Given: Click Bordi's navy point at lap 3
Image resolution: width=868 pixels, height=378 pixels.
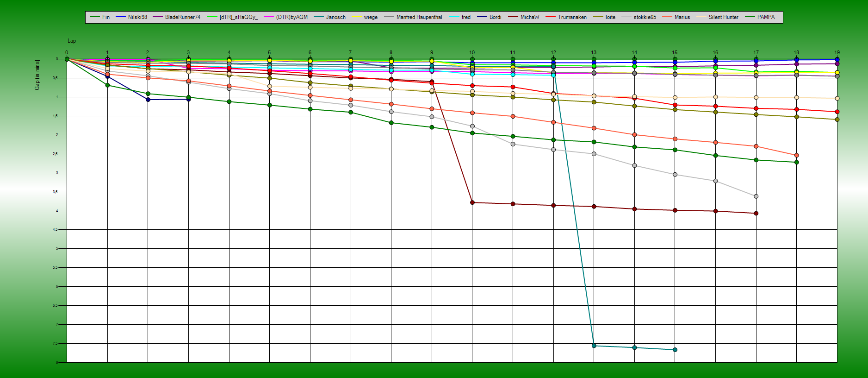Looking at the screenshot, I should (188, 99).
